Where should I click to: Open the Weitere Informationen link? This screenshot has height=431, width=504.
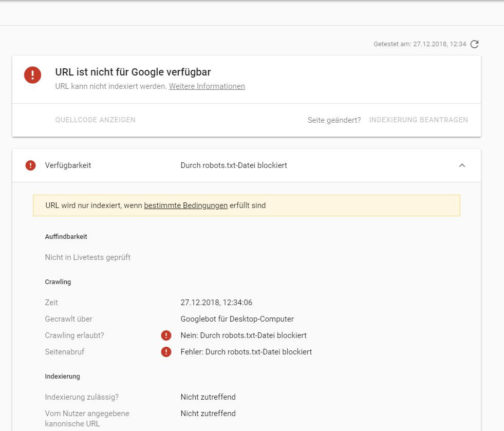click(207, 86)
